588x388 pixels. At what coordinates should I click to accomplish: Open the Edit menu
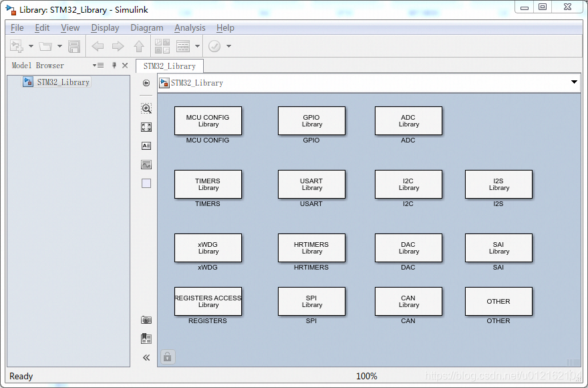tap(42, 28)
